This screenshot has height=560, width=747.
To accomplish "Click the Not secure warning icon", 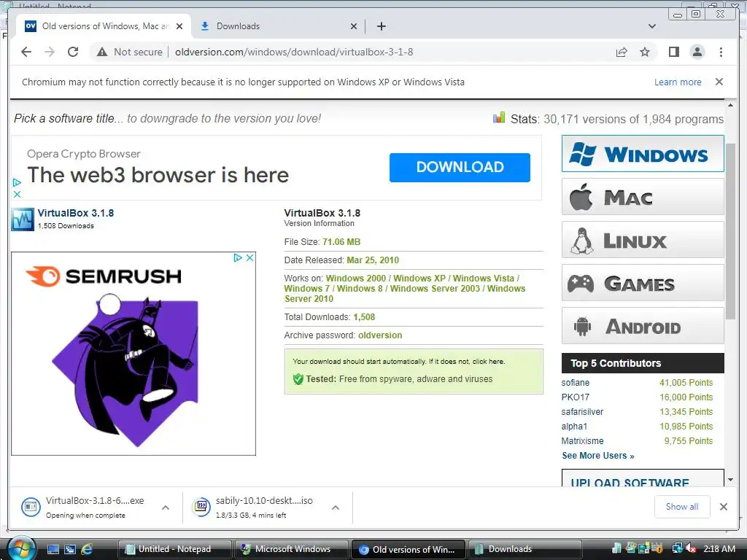I will click(102, 52).
